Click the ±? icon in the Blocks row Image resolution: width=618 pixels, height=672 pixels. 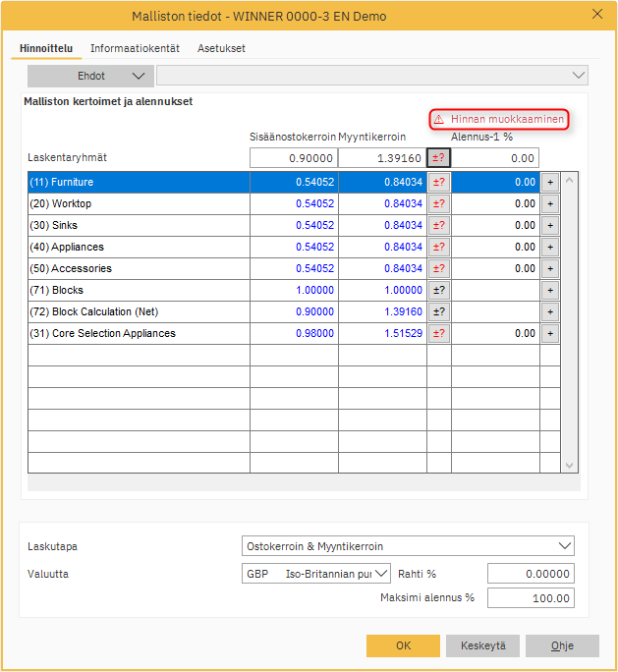click(439, 290)
